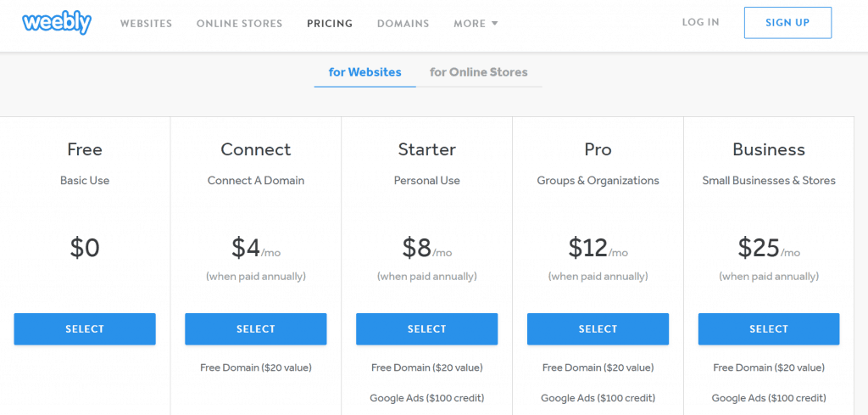Switch to the for Websites tab
Image resolution: width=868 pixels, height=415 pixels.
click(364, 72)
